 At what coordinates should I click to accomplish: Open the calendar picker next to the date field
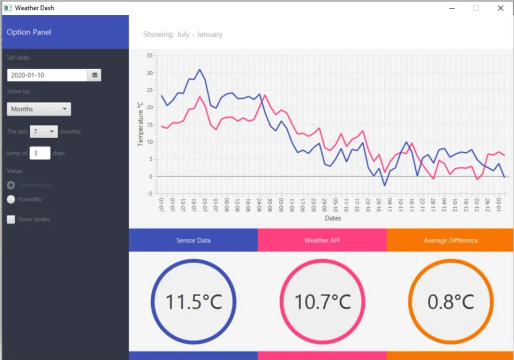click(x=94, y=75)
